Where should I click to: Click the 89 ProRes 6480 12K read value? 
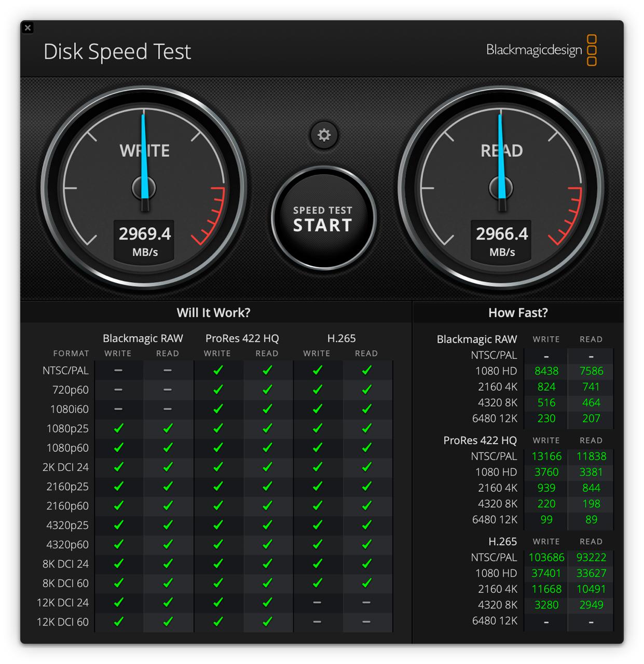(591, 519)
